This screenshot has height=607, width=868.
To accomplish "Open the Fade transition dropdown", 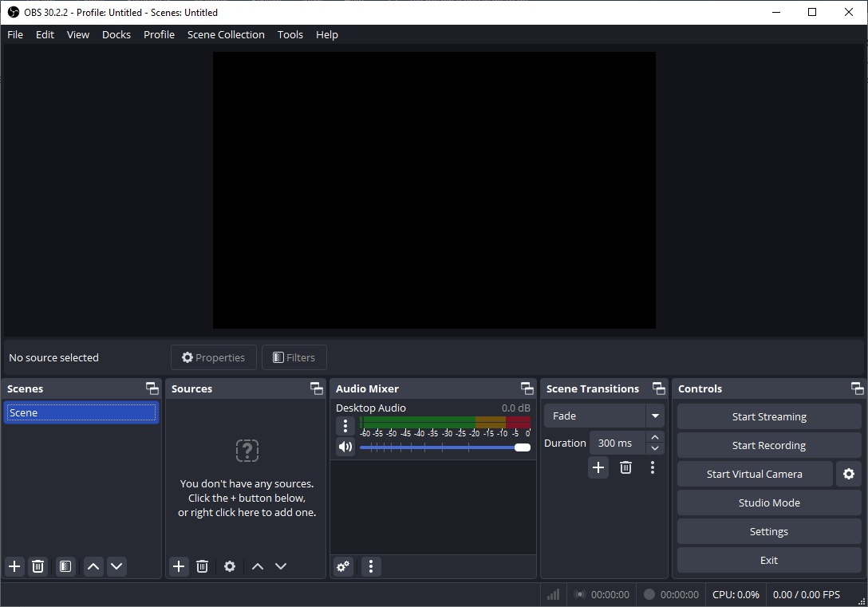I will (x=654, y=416).
